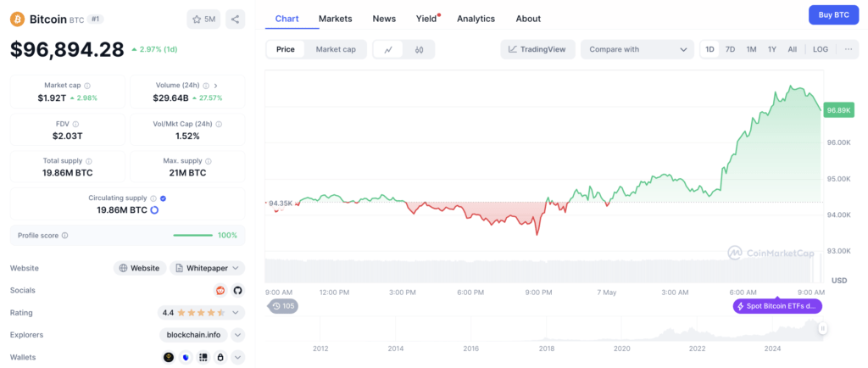Open the Chart tab

click(287, 19)
